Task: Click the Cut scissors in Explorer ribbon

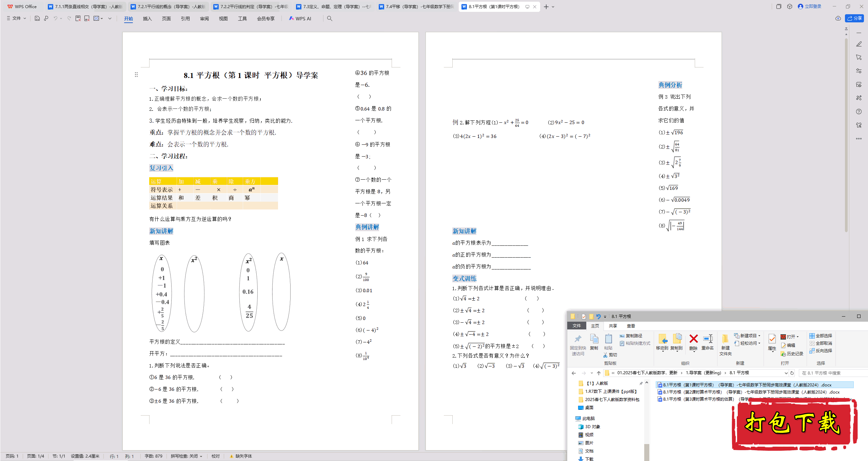Action: [x=610, y=355]
